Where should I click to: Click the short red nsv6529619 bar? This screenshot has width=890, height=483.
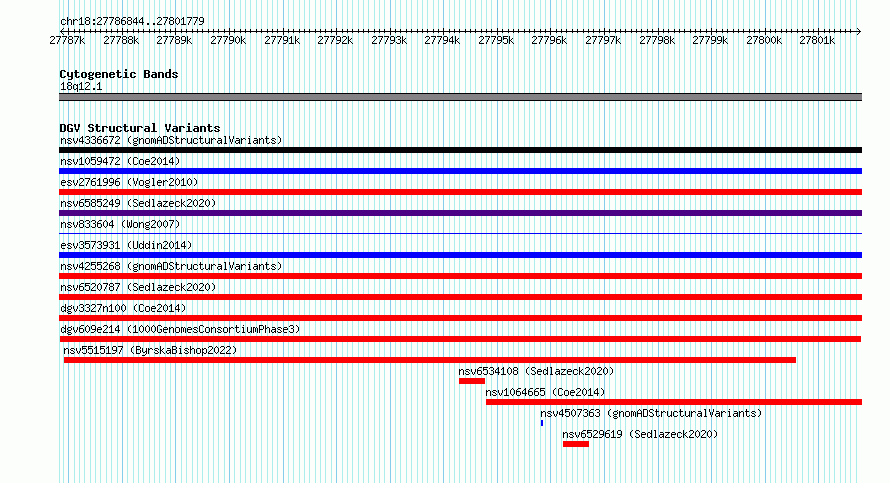pyautogui.click(x=576, y=444)
